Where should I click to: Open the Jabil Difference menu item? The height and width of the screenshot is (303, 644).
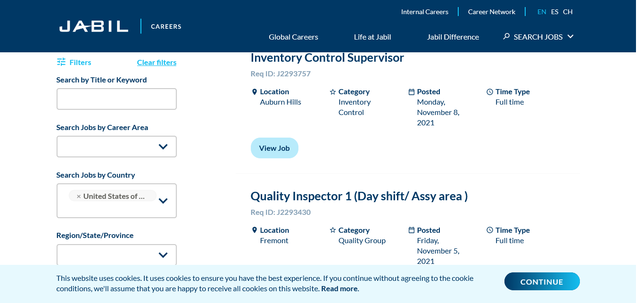click(x=453, y=37)
